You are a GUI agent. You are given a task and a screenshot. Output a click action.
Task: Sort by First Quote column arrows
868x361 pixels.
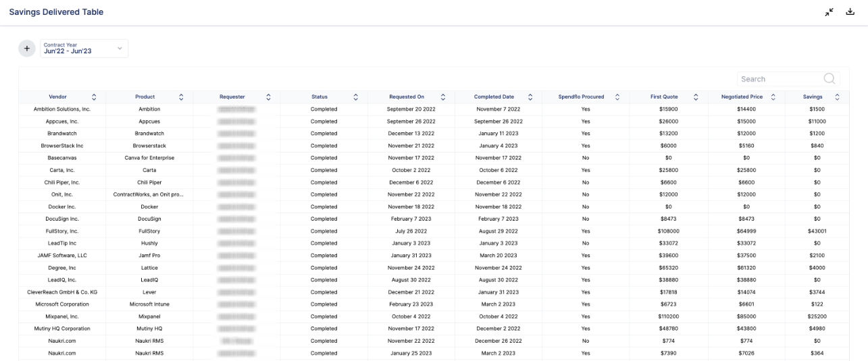point(696,97)
